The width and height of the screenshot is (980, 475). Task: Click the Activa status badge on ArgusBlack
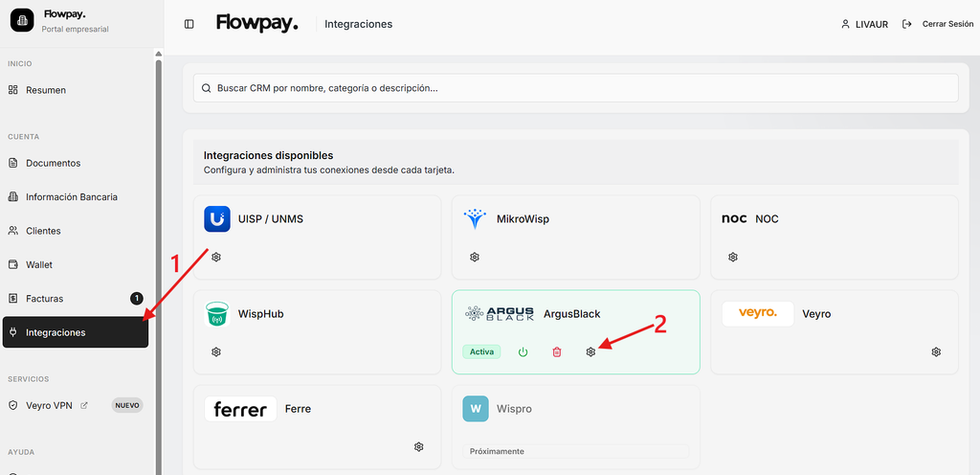point(481,351)
